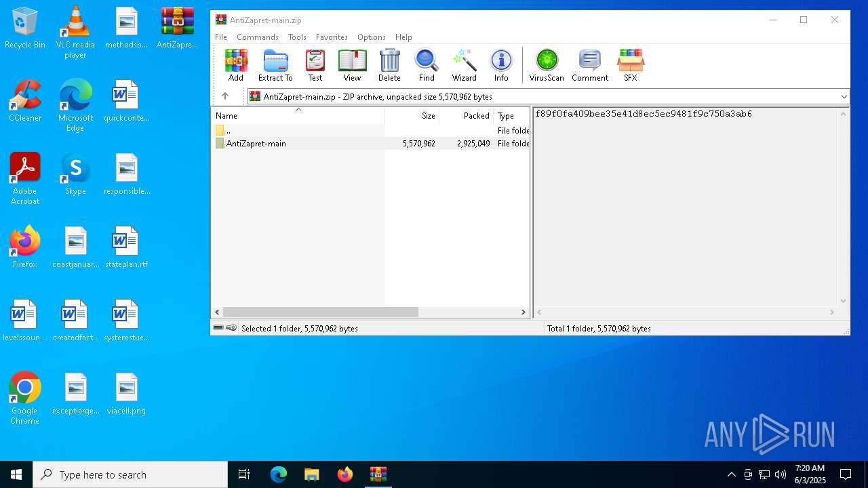Open the notification center
This screenshot has width=868, height=488.
click(x=846, y=474)
